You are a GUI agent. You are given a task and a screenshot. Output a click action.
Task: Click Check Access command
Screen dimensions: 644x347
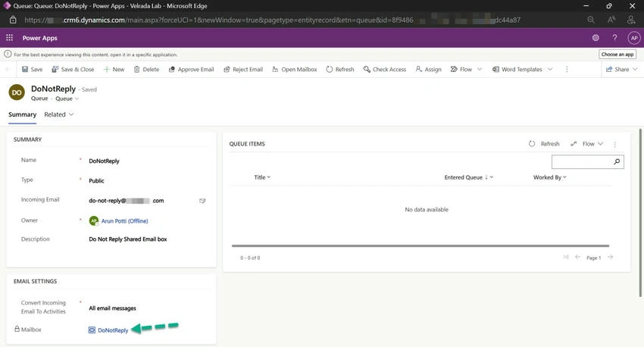click(x=385, y=70)
